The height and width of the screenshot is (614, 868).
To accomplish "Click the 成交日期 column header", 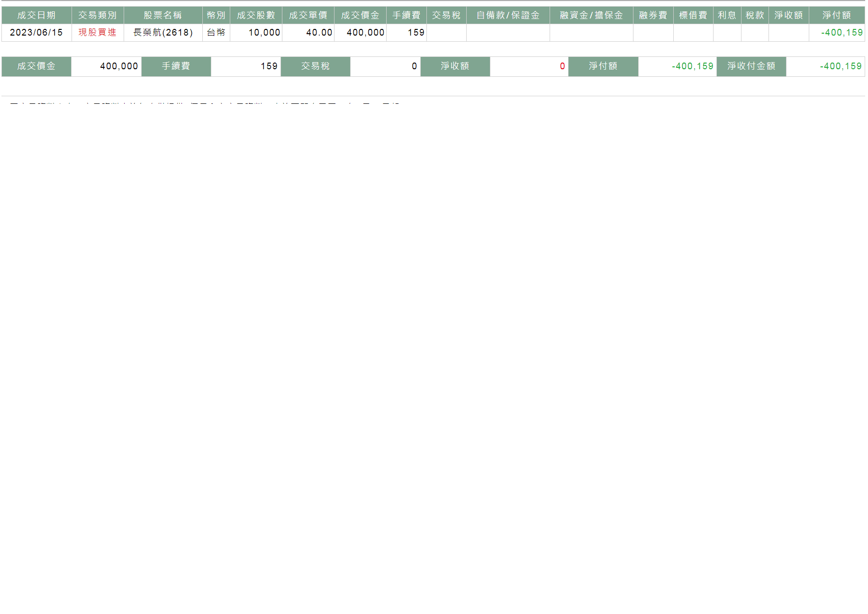I will (36, 15).
